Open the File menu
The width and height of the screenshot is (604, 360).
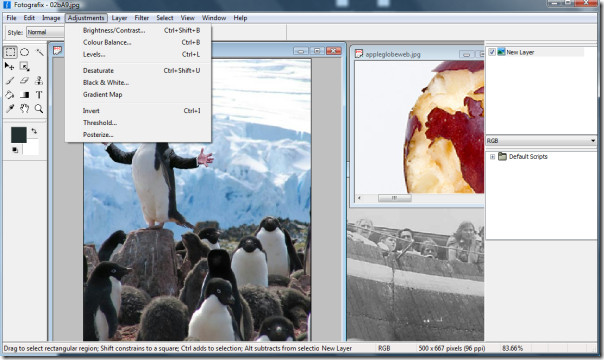pyautogui.click(x=12, y=18)
